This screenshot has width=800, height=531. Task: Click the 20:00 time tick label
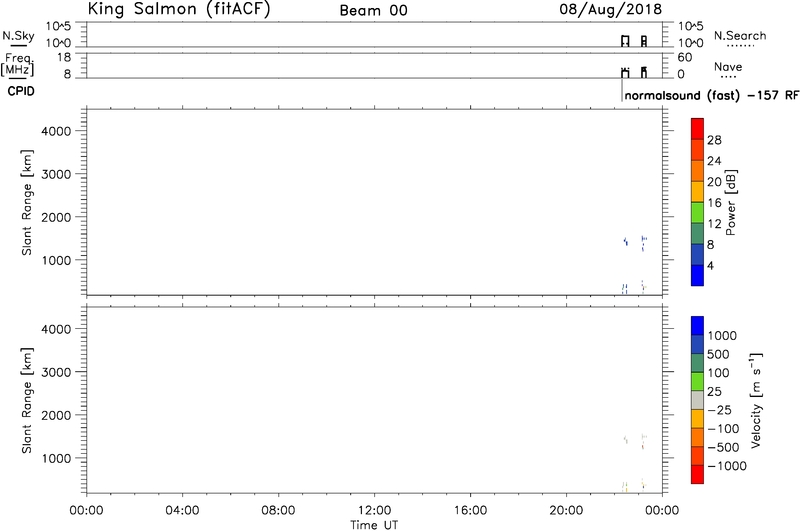pyautogui.click(x=566, y=511)
